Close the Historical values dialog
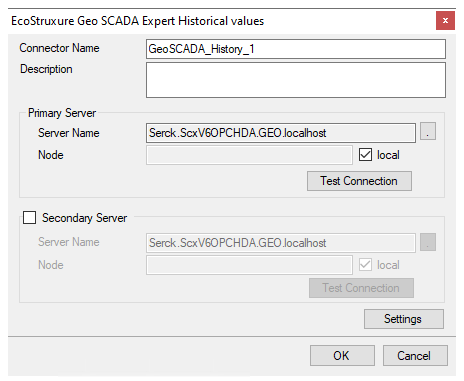Image resolution: width=464 pixels, height=381 pixels. coord(445,21)
